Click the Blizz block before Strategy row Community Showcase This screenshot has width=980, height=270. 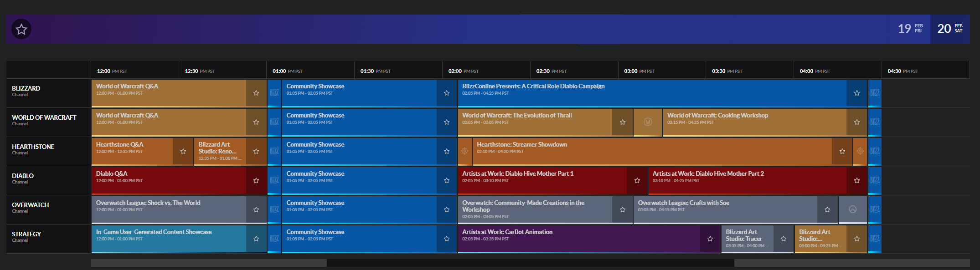(274, 239)
